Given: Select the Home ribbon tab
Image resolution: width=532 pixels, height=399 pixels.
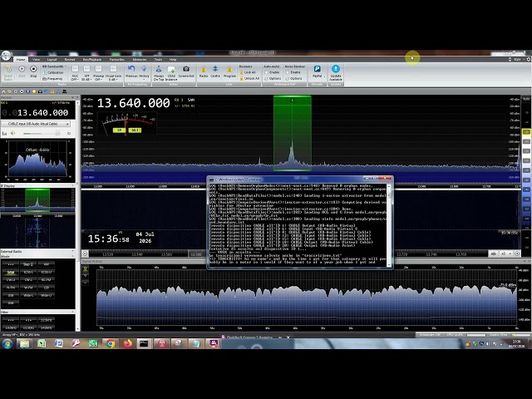Looking at the screenshot, I should click(21, 59).
